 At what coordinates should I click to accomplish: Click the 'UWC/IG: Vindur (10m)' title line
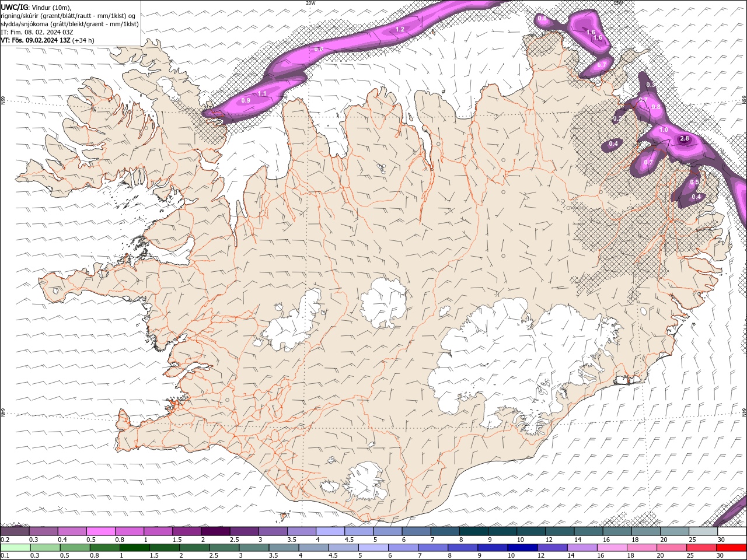point(36,7)
